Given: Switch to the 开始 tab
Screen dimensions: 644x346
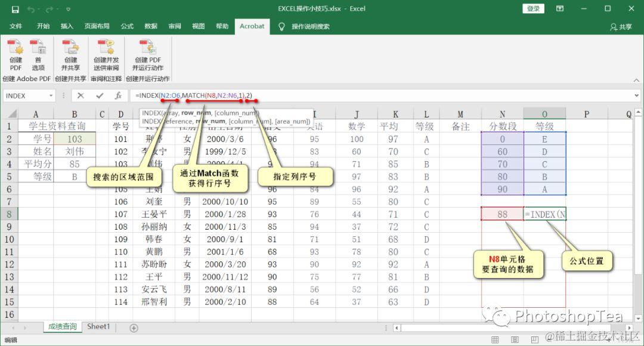Looking at the screenshot, I should pyautogui.click(x=43, y=26).
